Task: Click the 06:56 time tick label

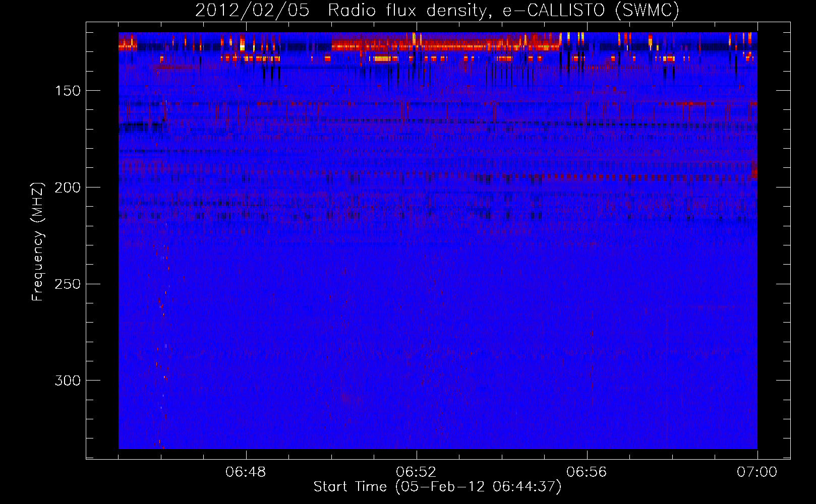Action: (x=587, y=472)
